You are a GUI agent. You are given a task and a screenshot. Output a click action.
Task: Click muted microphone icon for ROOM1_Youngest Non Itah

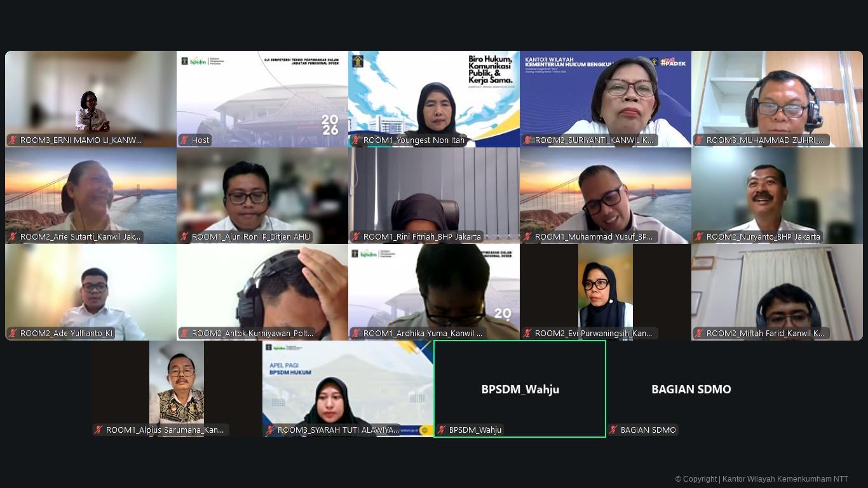(x=356, y=140)
